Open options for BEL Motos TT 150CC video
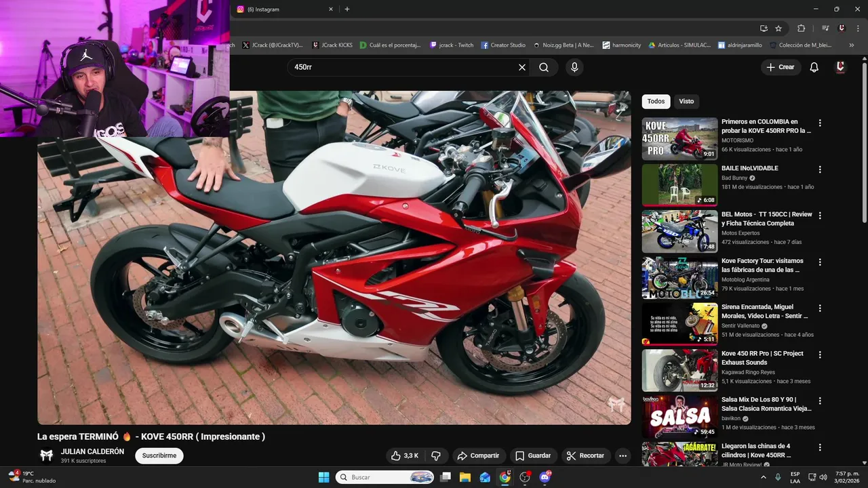The image size is (868, 488). coord(820,216)
